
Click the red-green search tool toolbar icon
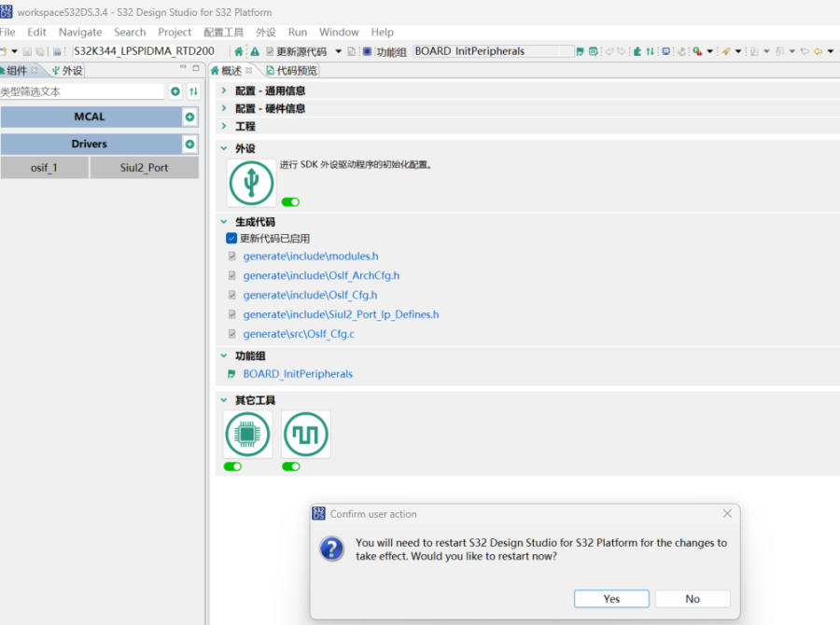tap(697, 51)
